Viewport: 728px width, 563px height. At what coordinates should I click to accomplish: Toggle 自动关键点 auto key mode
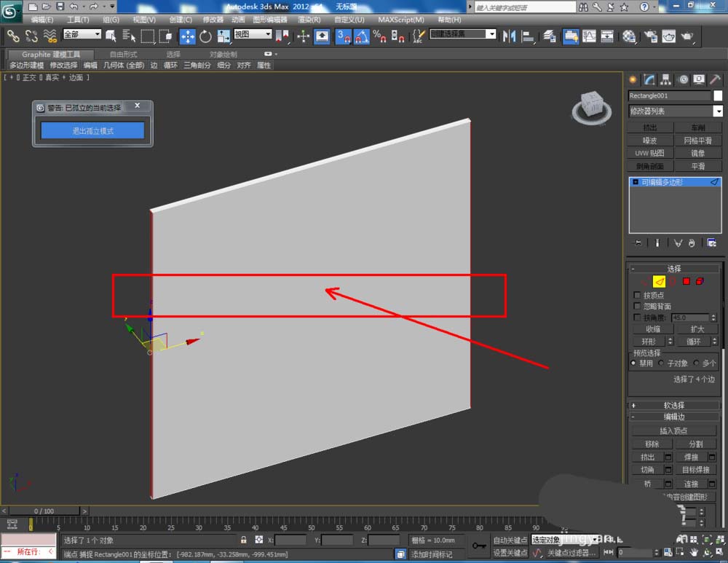pos(510,540)
